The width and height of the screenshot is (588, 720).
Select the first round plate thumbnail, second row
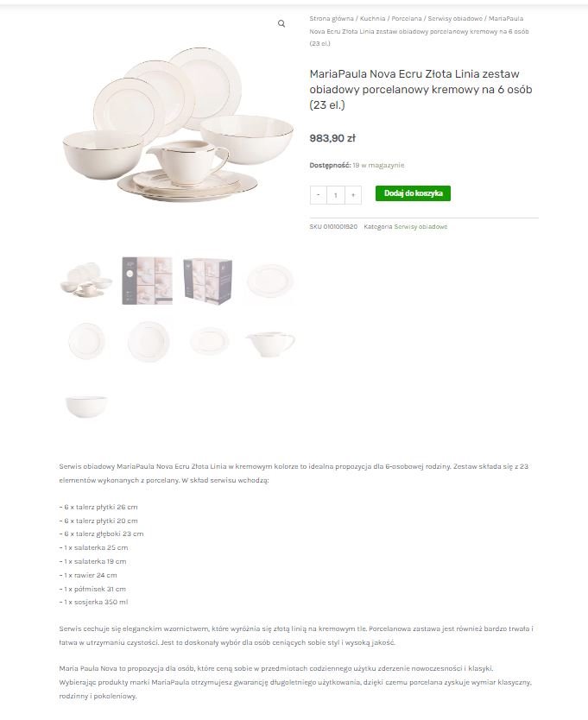click(86, 341)
